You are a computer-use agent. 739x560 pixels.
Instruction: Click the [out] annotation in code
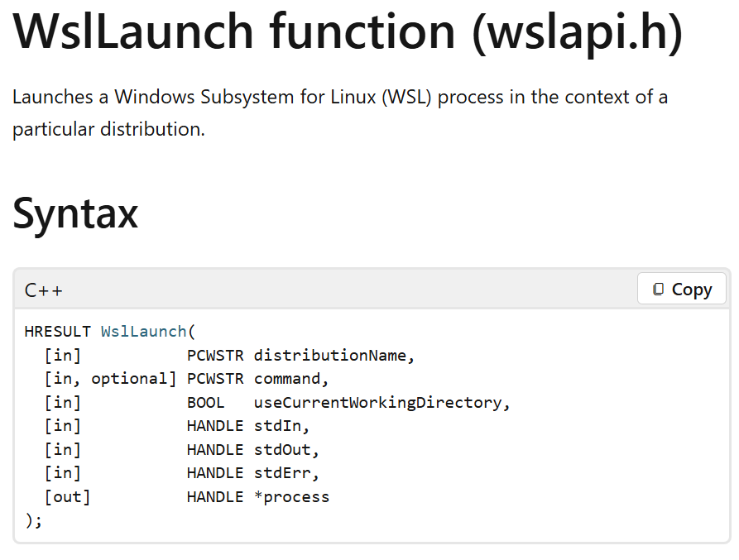pos(67,497)
